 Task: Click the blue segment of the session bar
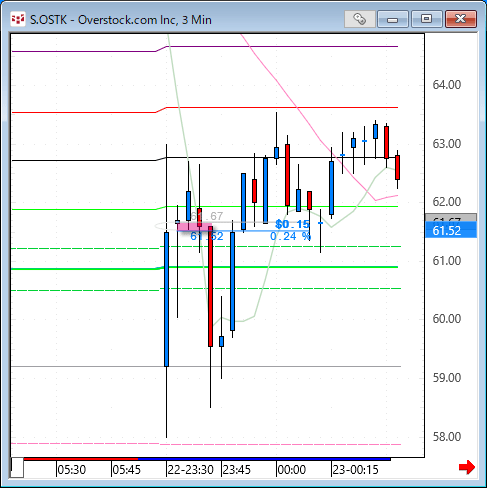pyautogui.click(x=264, y=459)
